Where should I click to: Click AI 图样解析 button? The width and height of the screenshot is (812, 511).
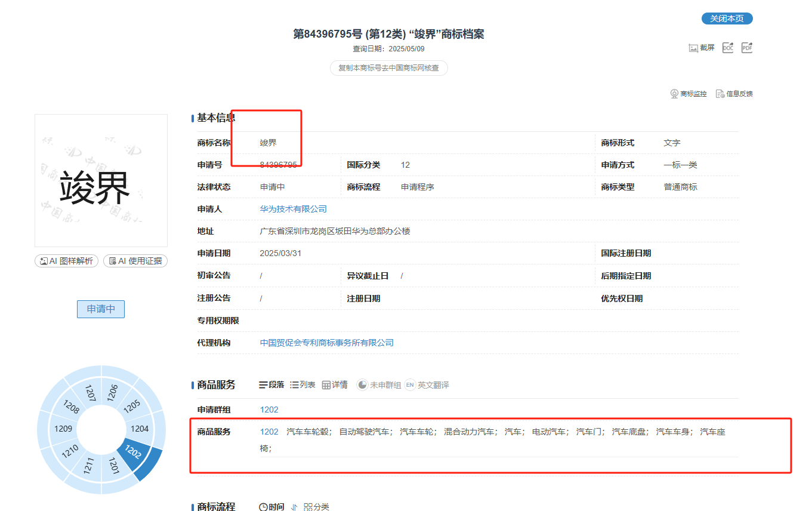coord(66,261)
